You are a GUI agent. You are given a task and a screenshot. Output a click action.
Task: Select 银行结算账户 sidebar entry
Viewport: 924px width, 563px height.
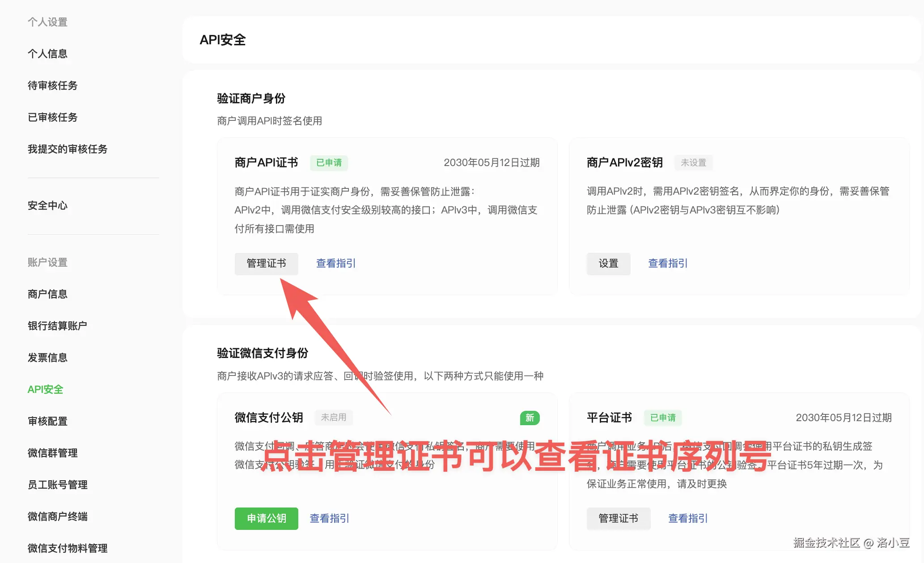tap(57, 326)
